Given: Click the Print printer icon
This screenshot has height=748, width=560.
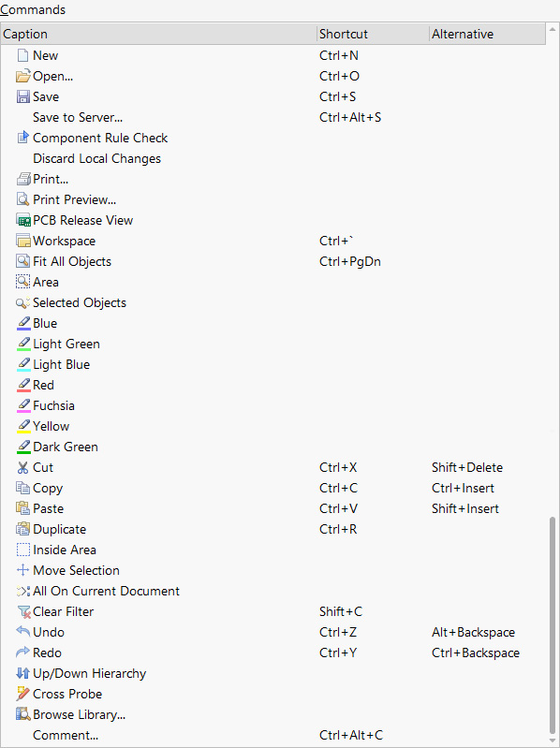Looking at the screenshot, I should click(x=22, y=179).
